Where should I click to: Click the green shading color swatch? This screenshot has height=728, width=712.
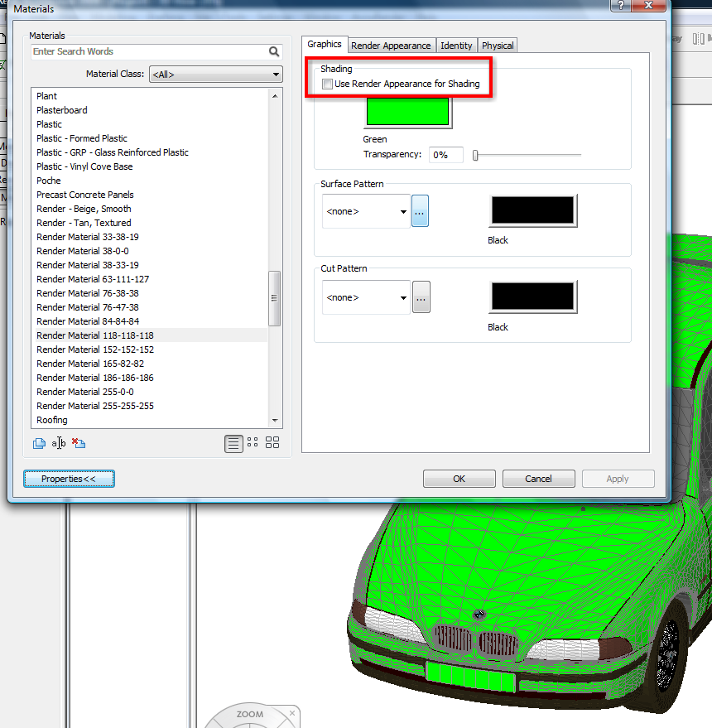407,112
